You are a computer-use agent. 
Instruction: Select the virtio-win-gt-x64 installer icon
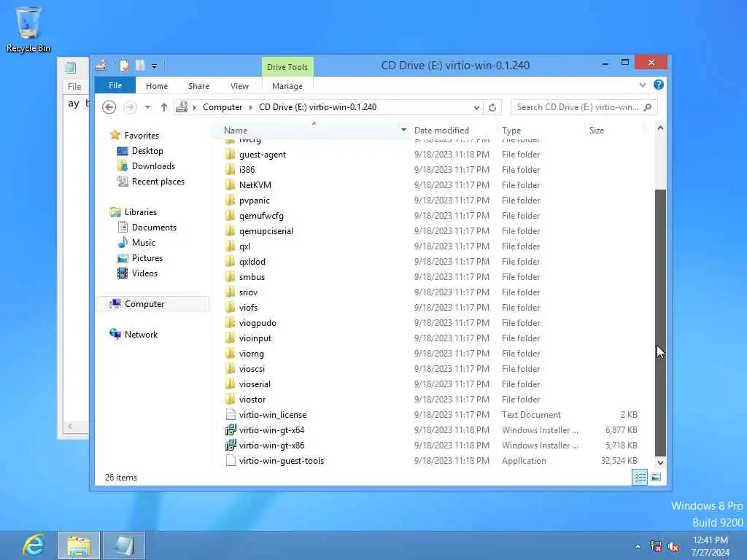pos(231,430)
